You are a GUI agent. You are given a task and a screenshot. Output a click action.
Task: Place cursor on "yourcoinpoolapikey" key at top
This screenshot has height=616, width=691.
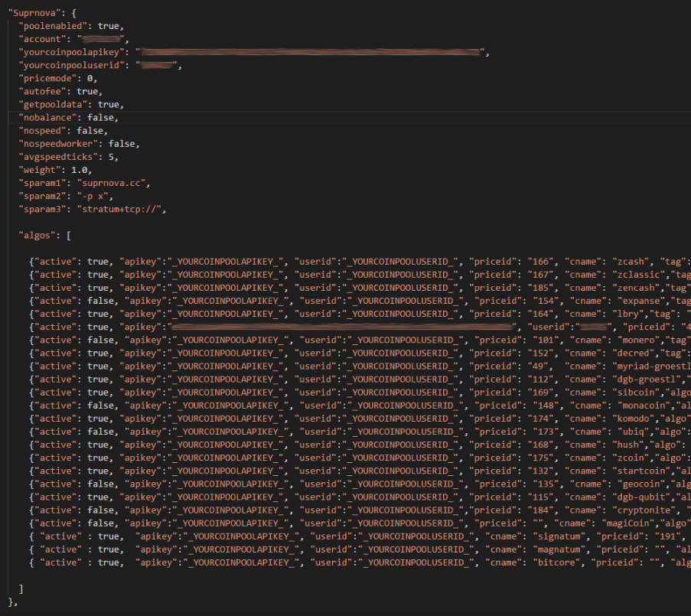pyautogui.click(x=71, y=52)
